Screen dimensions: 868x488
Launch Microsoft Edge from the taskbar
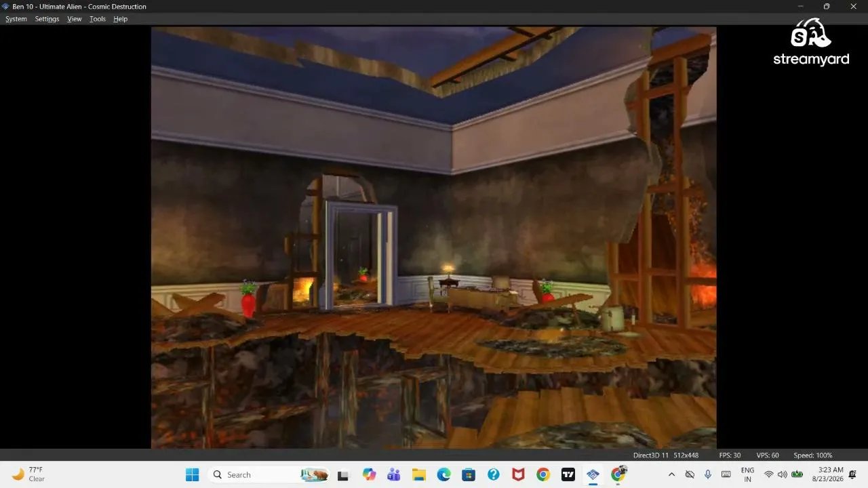(443, 474)
